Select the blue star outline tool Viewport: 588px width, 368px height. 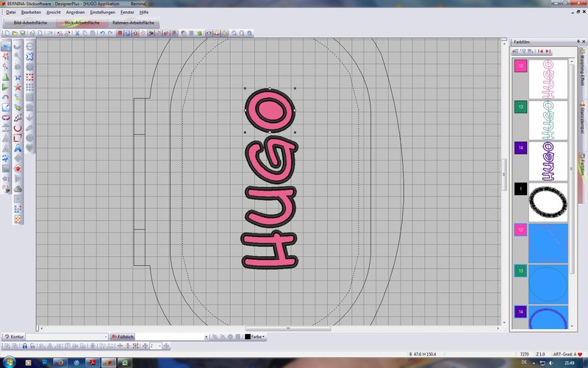(x=18, y=78)
